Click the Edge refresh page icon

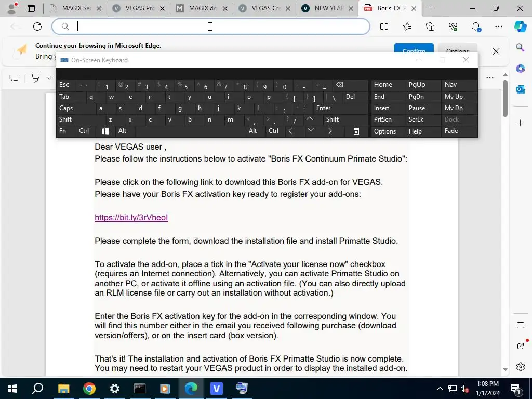coord(37,26)
